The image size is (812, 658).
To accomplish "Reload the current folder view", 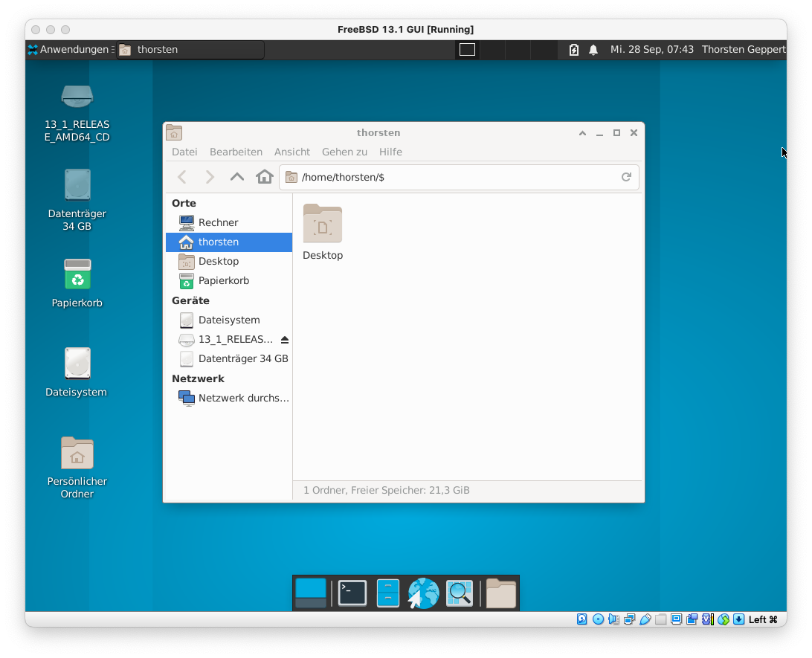I will click(x=626, y=177).
